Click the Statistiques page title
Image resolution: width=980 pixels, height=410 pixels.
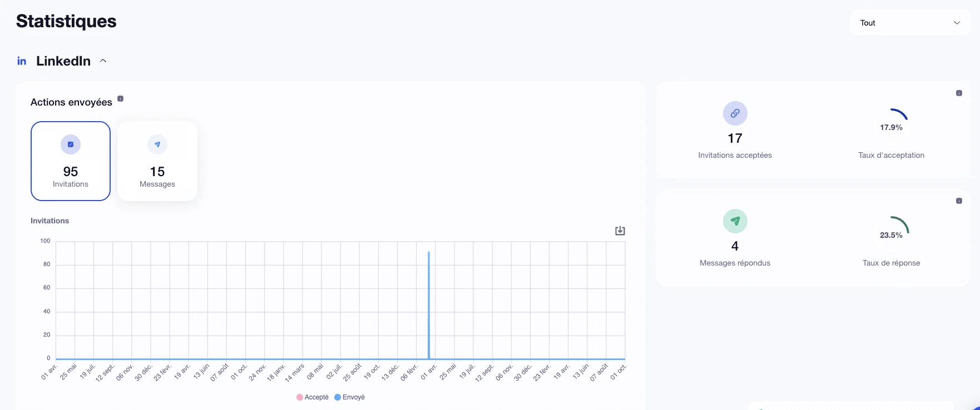coord(66,21)
